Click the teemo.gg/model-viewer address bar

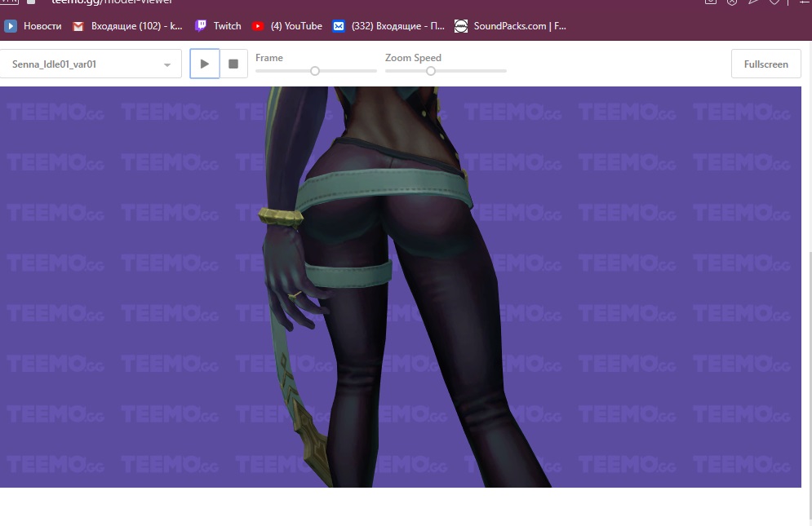coord(112,2)
